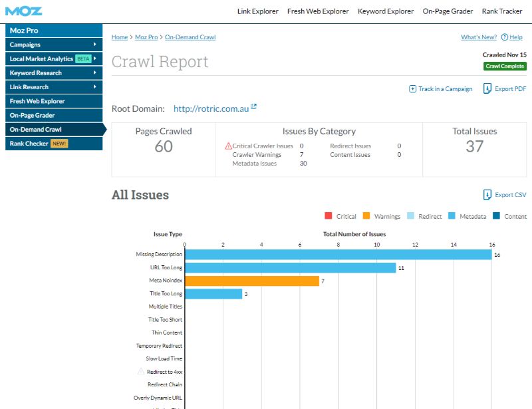Select Campaigns in the sidebar
This screenshot has width=532, height=409.
point(54,45)
